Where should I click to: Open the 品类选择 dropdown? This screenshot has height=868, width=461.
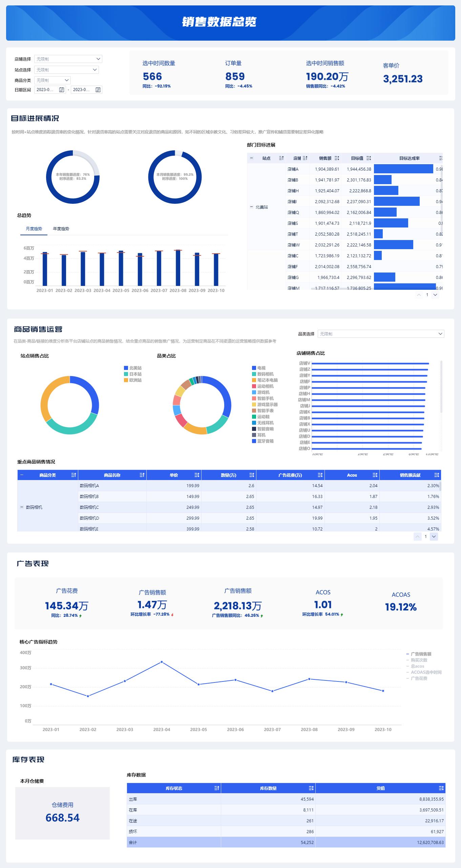coord(381,334)
